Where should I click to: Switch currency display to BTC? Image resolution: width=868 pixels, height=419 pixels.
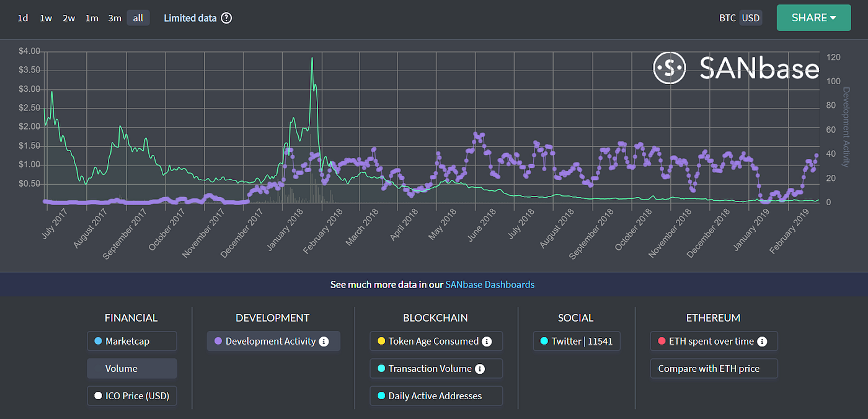click(727, 18)
